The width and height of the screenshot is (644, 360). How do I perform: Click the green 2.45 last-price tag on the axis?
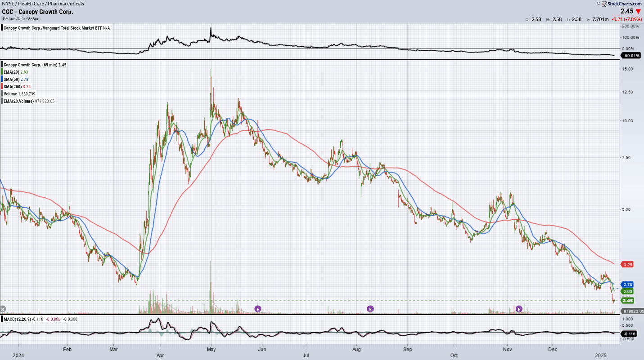point(628,300)
